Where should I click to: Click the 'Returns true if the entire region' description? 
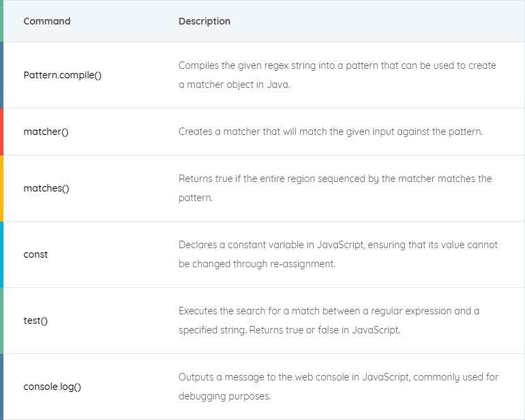[335, 188]
